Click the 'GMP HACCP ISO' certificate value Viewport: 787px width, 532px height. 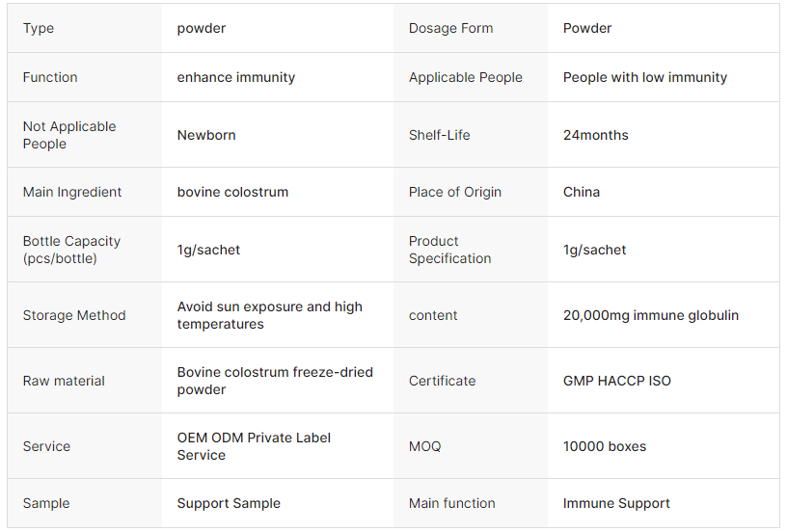tap(617, 381)
